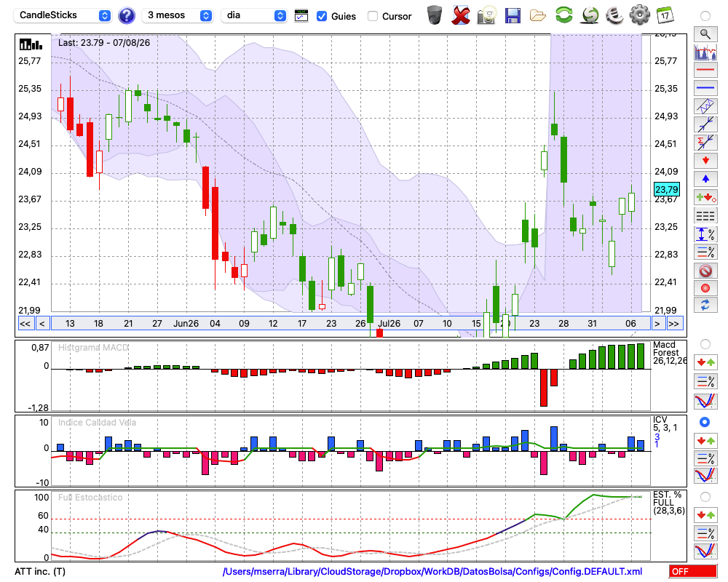Select the radio button beside ICV panel
The height and width of the screenshot is (582, 728).
705,422
